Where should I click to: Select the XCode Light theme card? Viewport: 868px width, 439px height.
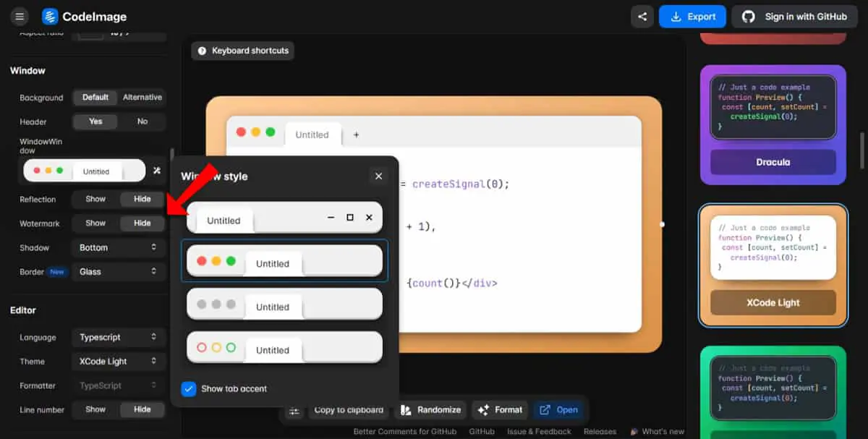point(773,265)
